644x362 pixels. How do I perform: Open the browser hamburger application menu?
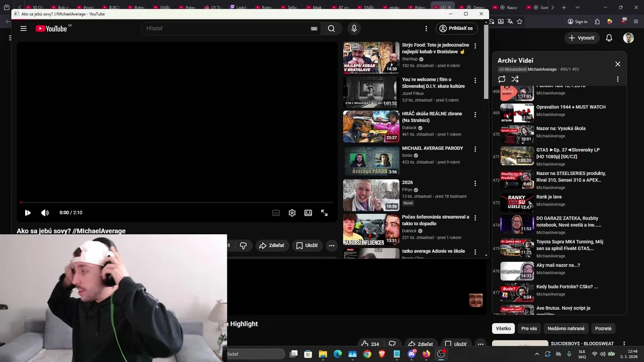pyautogui.click(x=635, y=22)
